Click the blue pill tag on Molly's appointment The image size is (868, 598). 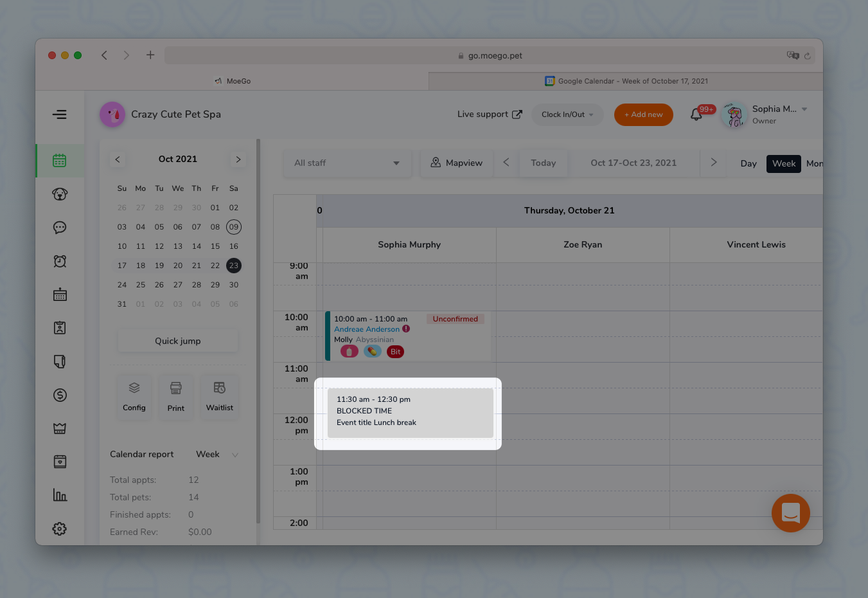(373, 352)
